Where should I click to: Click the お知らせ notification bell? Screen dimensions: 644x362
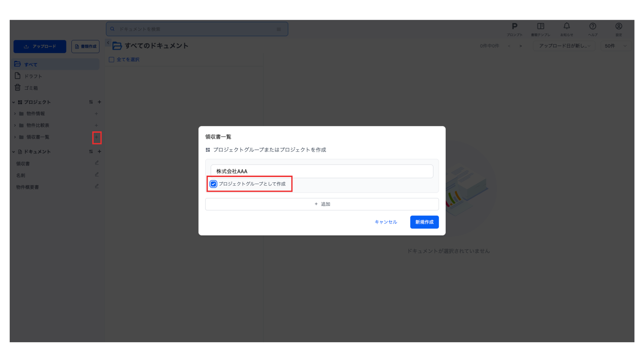pyautogui.click(x=567, y=29)
